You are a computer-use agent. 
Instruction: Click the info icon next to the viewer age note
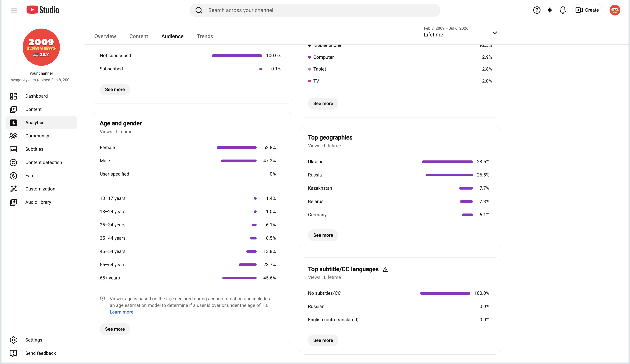tap(102, 298)
